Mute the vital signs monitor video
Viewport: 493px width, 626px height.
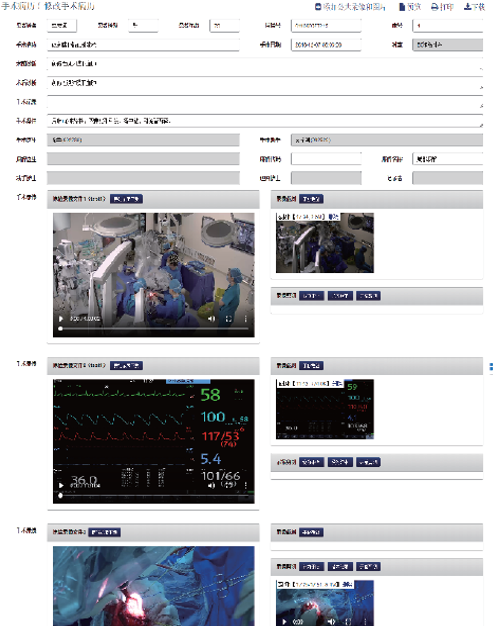(x=212, y=485)
